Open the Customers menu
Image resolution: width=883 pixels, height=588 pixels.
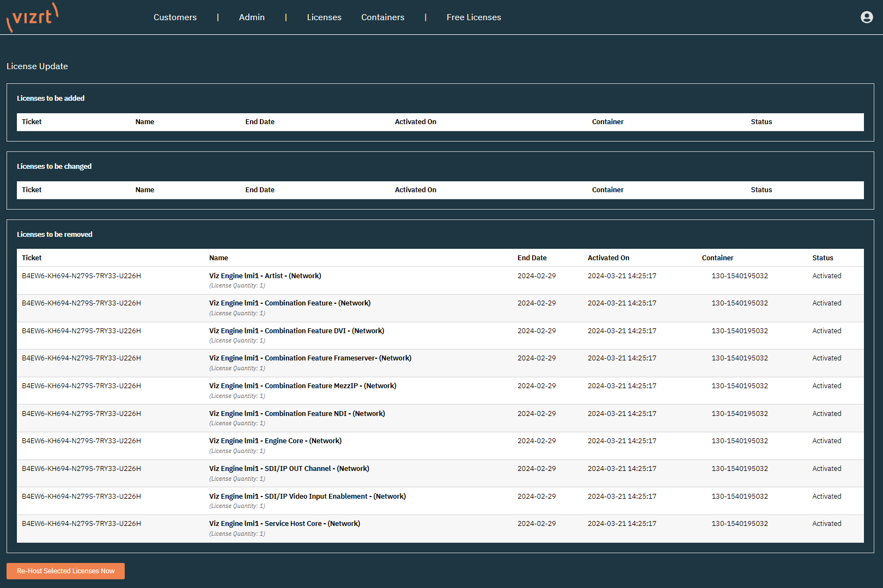(x=175, y=17)
